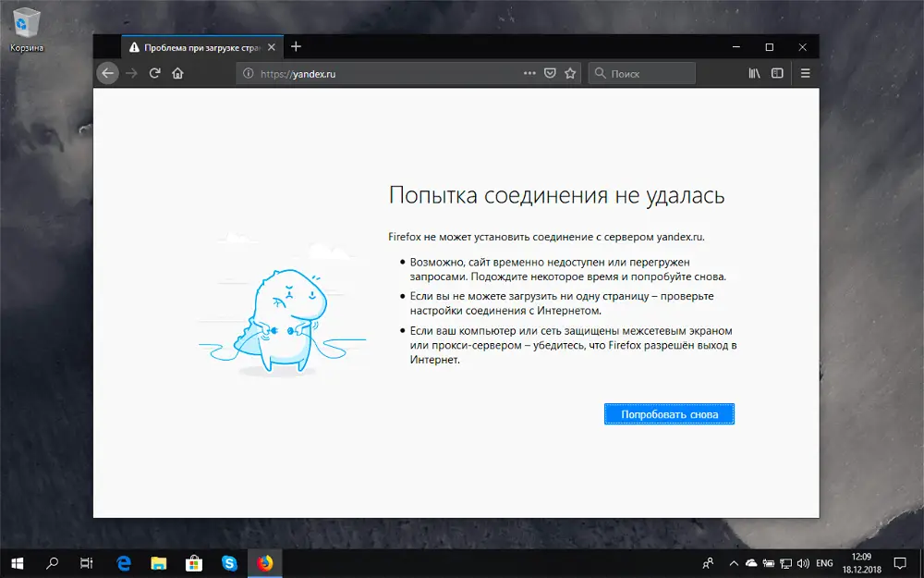This screenshot has height=578, width=924.
Task: Show site information for yandex.ru
Action: click(x=247, y=73)
